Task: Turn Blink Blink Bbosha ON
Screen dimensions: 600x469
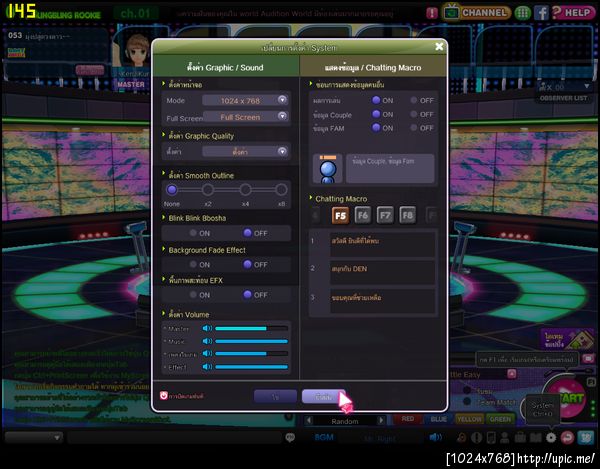Action: (193, 233)
